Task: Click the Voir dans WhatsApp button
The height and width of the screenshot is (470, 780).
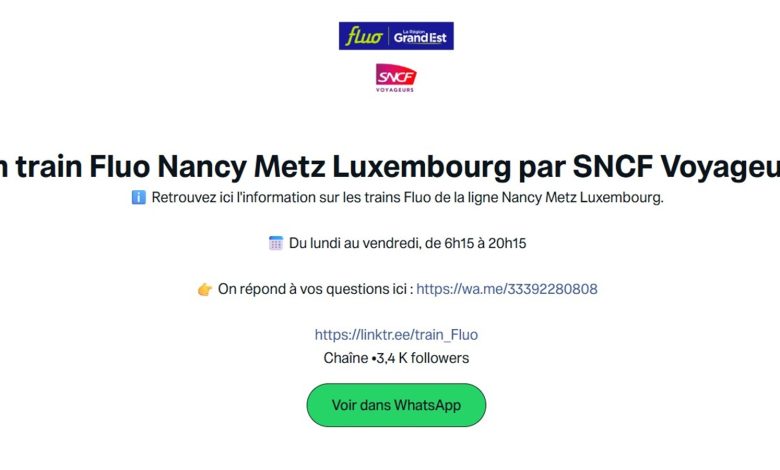Action: 396,405
